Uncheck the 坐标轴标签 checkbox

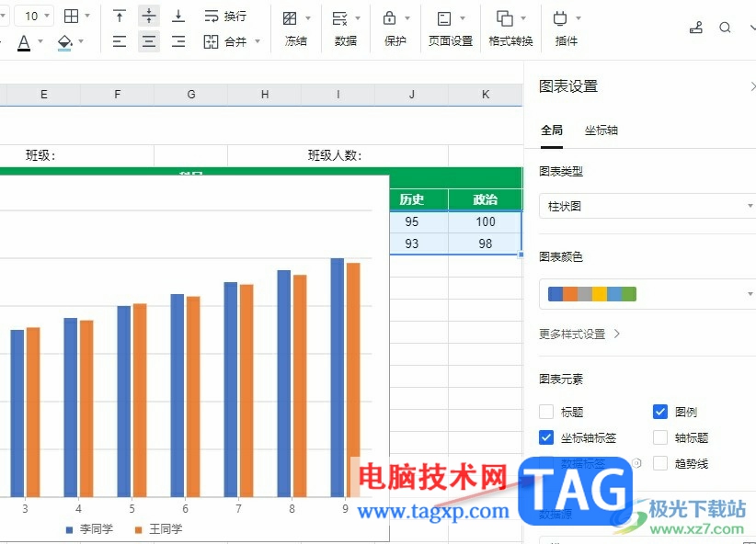point(546,437)
